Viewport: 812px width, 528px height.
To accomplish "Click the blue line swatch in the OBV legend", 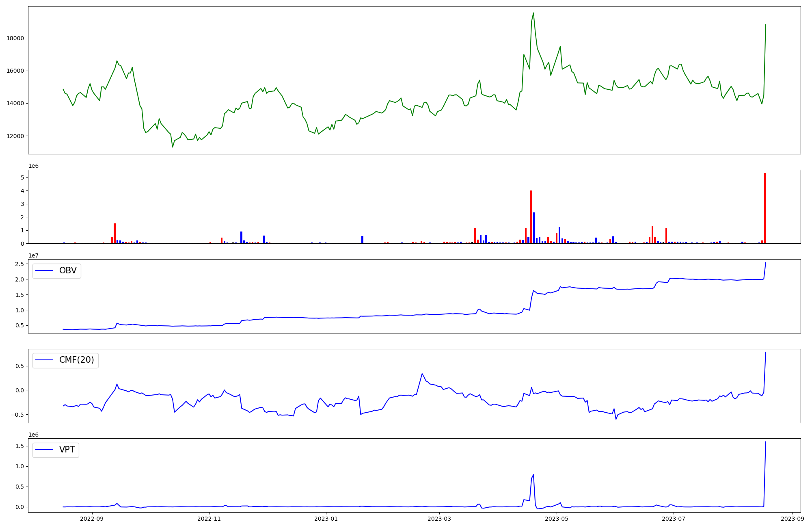I will [45, 271].
